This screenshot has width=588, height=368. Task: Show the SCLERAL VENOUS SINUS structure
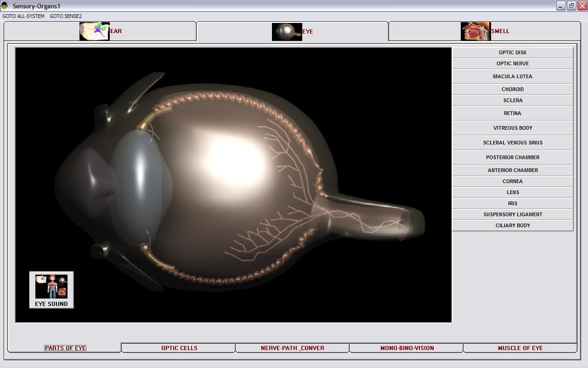[513, 143]
